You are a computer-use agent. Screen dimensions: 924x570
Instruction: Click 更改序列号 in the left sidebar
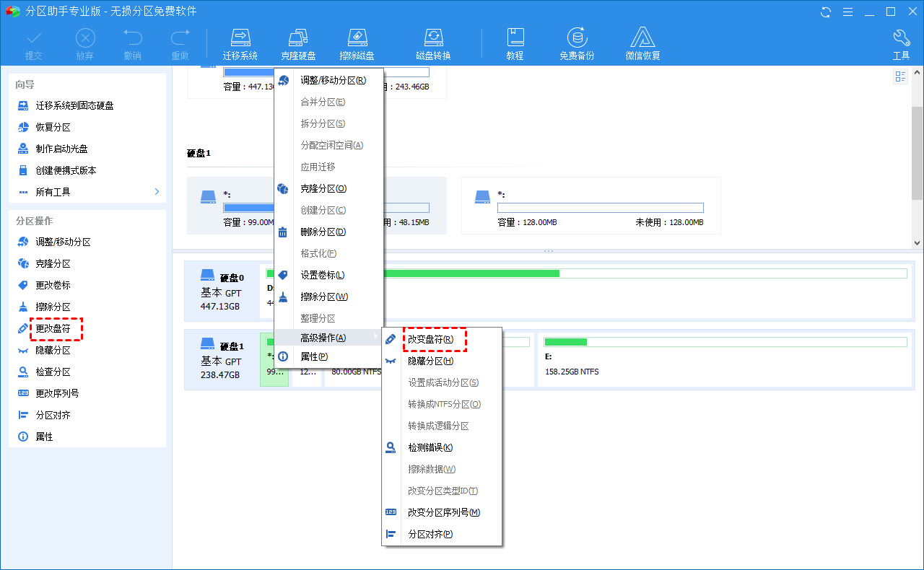click(x=57, y=393)
